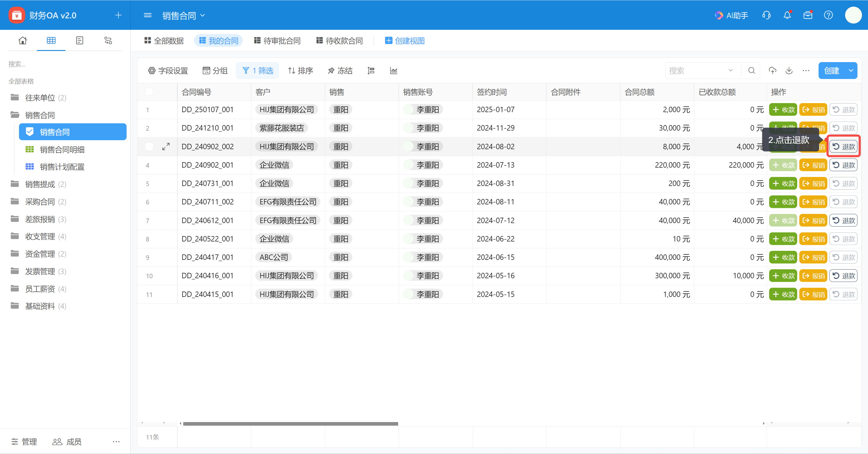The image size is (868, 454).
Task: Open the AI助手 assistant
Action: click(731, 15)
